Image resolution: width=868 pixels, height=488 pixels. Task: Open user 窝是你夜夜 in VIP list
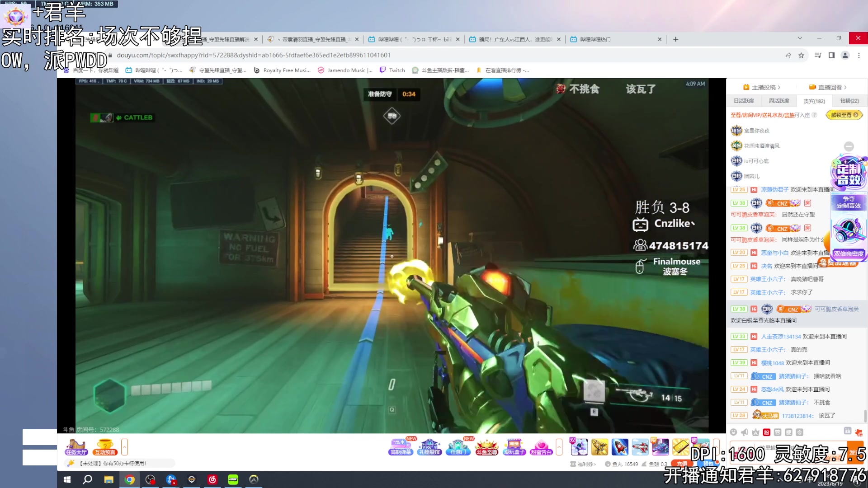(757, 131)
